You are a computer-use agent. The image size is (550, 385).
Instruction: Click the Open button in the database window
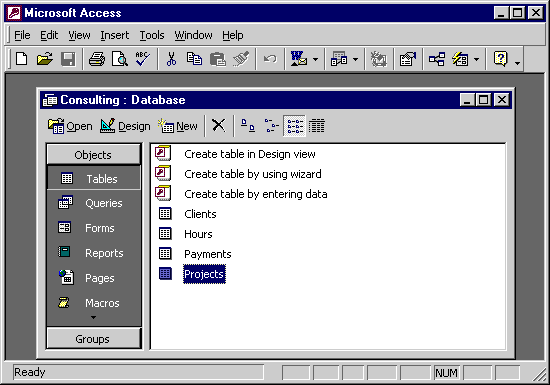pos(70,126)
